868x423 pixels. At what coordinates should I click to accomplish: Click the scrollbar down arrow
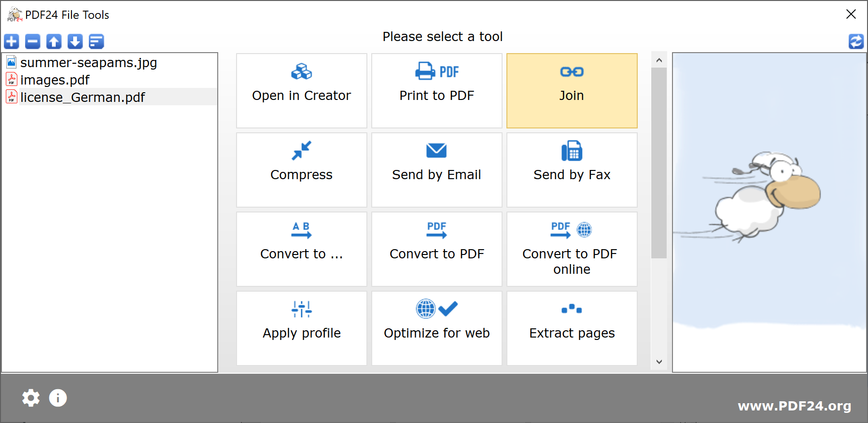pyautogui.click(x=659, y=362)
